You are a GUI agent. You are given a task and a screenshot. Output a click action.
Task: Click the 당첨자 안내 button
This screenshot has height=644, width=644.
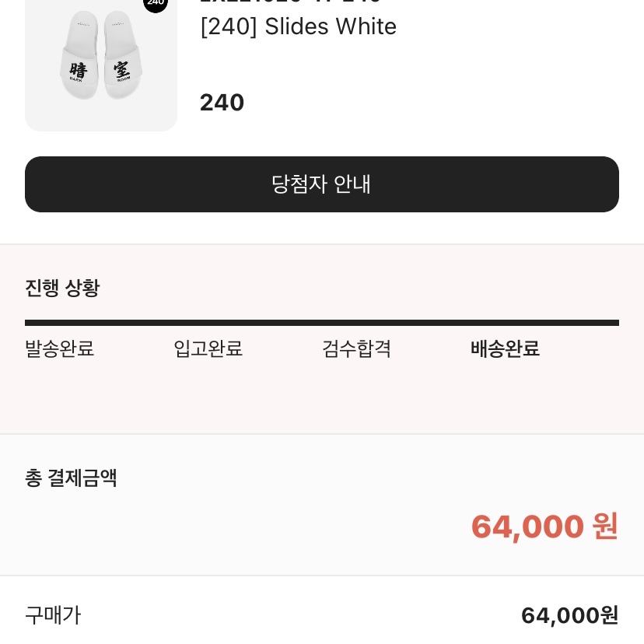click(321, 184)
